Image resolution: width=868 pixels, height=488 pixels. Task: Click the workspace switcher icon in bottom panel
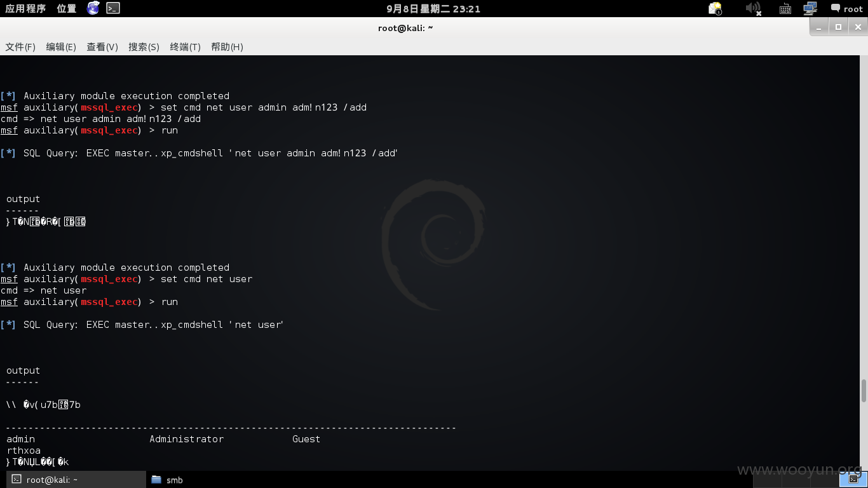pyautogui.click(x=853, y=479)
